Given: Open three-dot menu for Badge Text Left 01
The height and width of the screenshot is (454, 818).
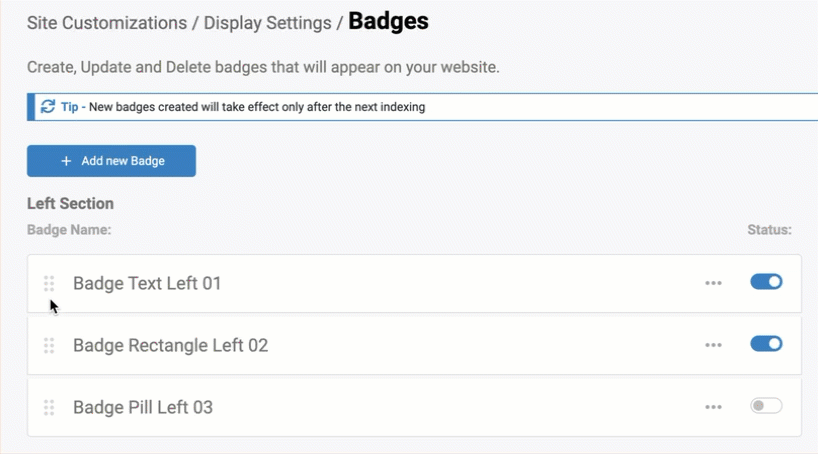Looking at the screenshot, I should pyautogui.click(x=713, y=283).
